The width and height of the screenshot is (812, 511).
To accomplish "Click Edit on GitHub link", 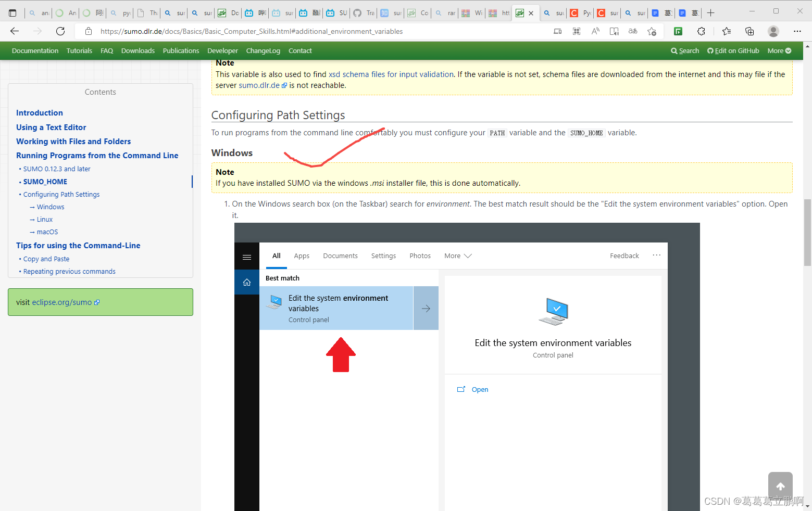I will (733, 50).
